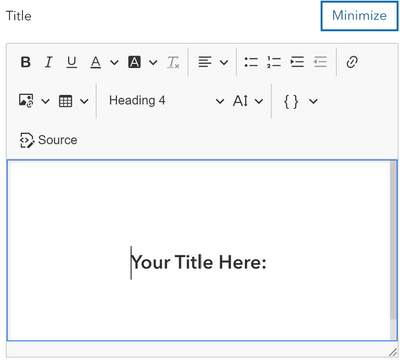This screenshot has height=364, width=400.
Task: Open the text color picker arrow
Action: point(114,62)
